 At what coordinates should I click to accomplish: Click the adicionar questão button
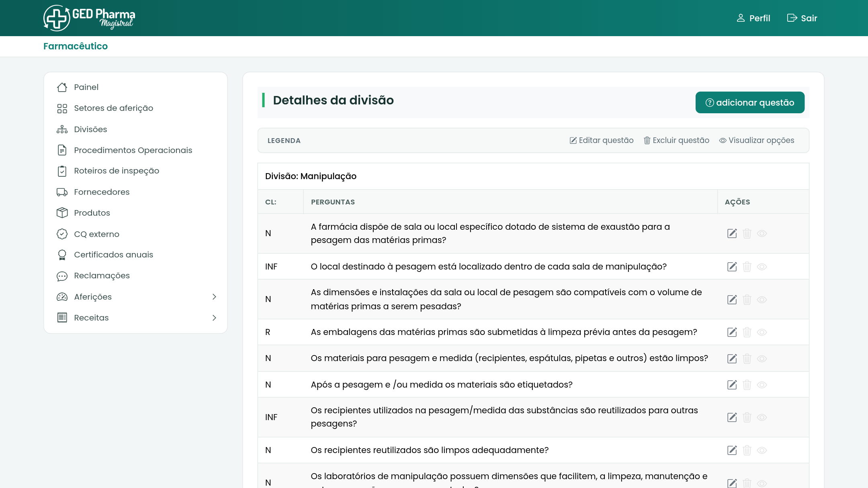(750, 102)
